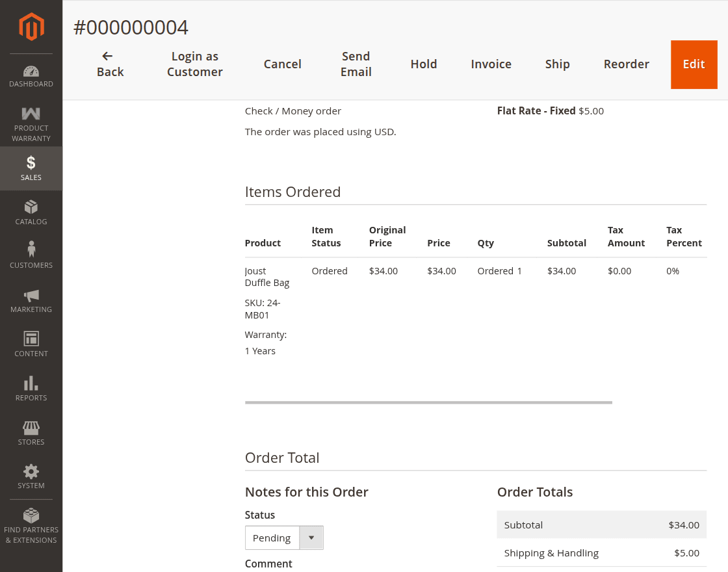The image size is (728, 572).
Task: Cancel the order
Action: [282, 64]
